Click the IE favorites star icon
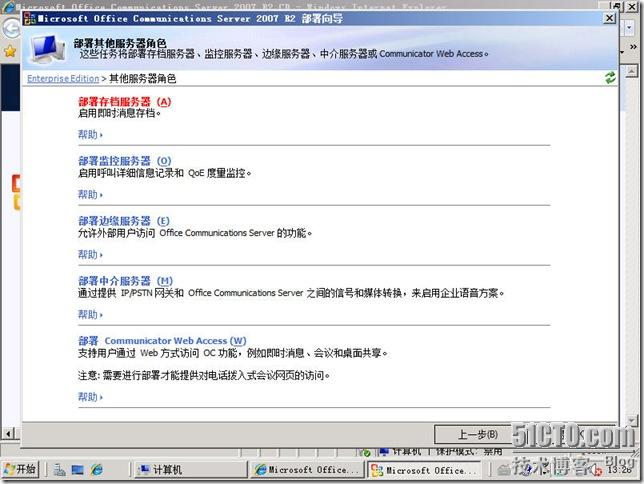Viewport: 644px width, 484px height. (9, 51)
